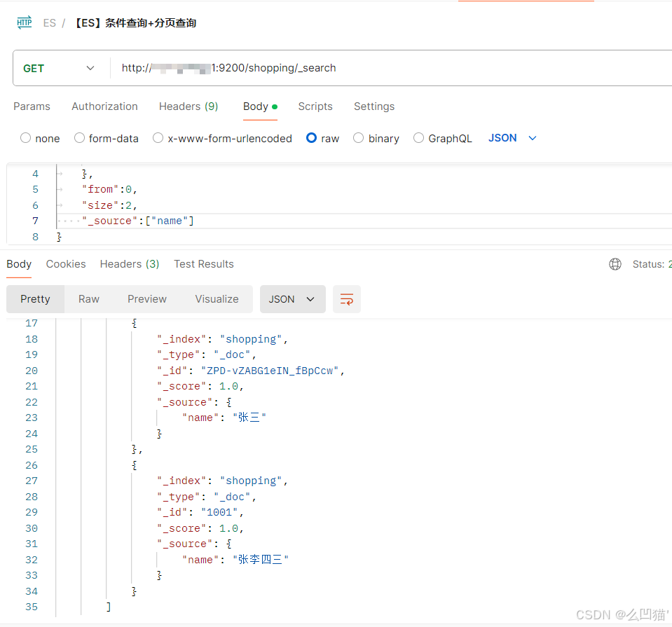The height and width of the screenshot is (627, 672).
Task: Open the Test Results tab
Action: [204, 264]
